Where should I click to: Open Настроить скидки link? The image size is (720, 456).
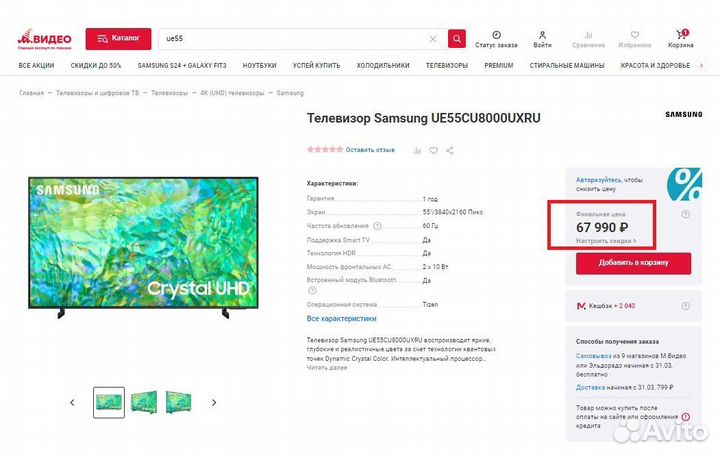tap(606, 241)
